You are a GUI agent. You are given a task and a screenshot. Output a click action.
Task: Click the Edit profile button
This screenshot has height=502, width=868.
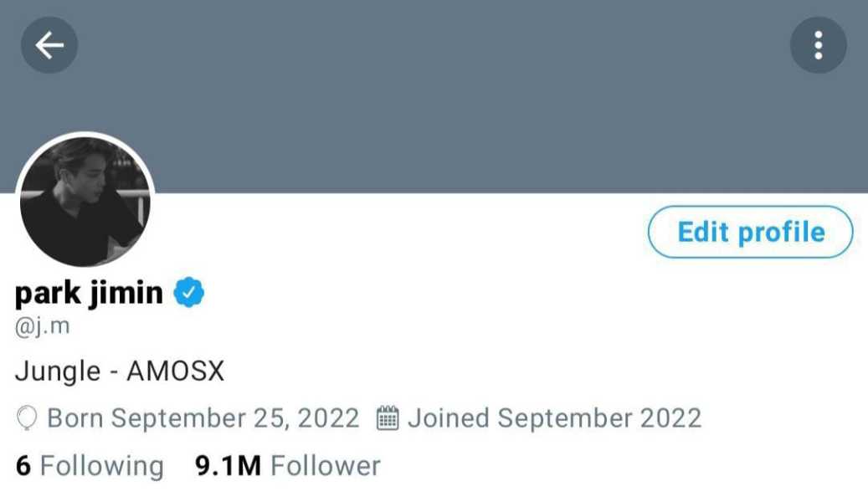[751, 232]
